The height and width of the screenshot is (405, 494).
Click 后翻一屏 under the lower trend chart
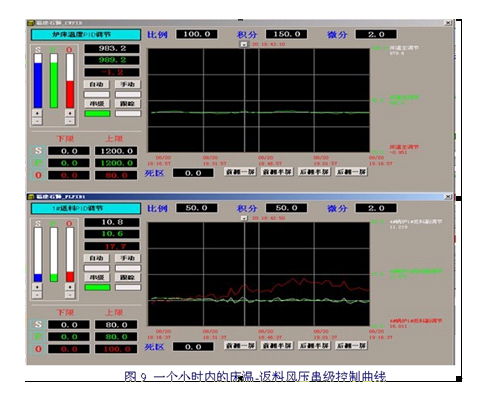tap(352, 346)
